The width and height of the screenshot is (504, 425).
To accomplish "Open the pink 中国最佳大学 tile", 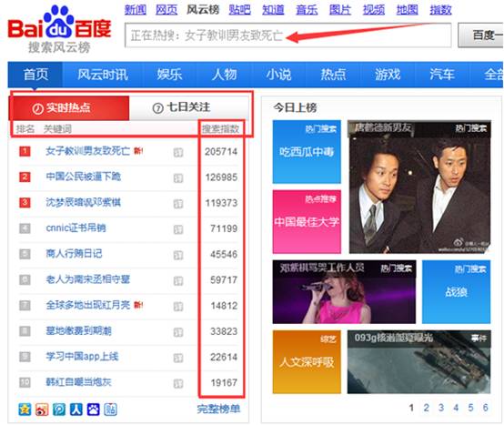I will pyautogui.click(x=307, y=221).
